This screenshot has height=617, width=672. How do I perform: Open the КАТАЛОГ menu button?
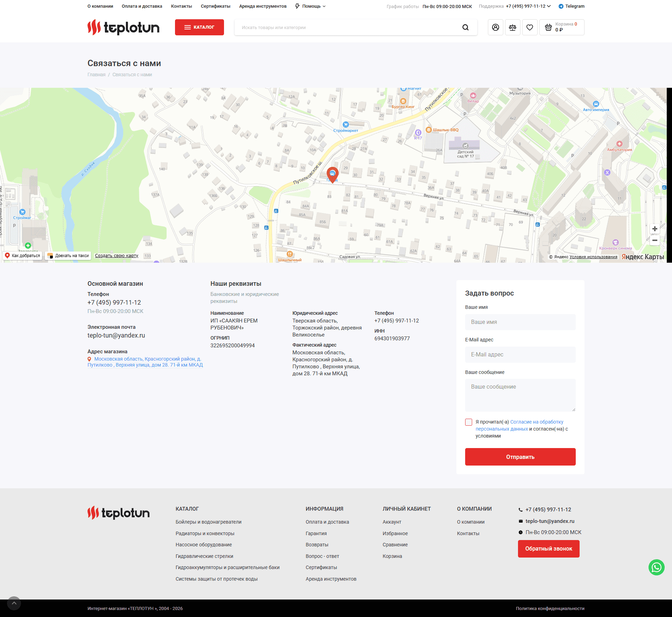pos(199,27)
